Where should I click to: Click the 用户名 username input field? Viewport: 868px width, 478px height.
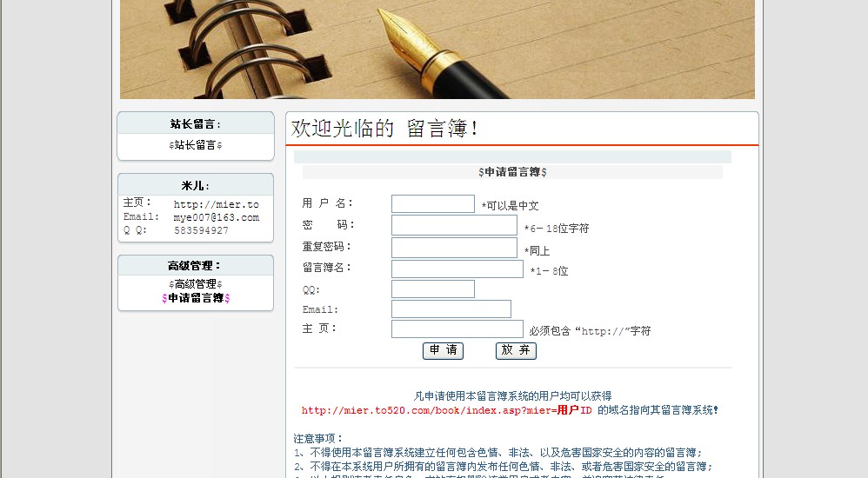coord(433,203)
